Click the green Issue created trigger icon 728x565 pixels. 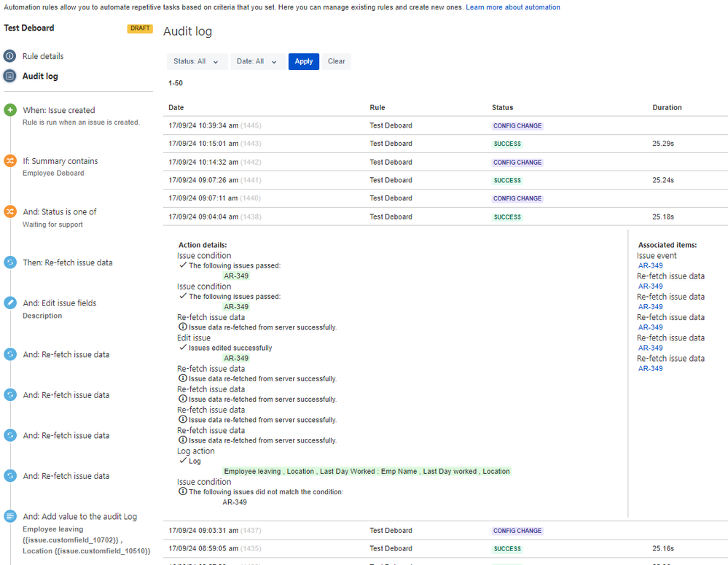tap(10, 110)
